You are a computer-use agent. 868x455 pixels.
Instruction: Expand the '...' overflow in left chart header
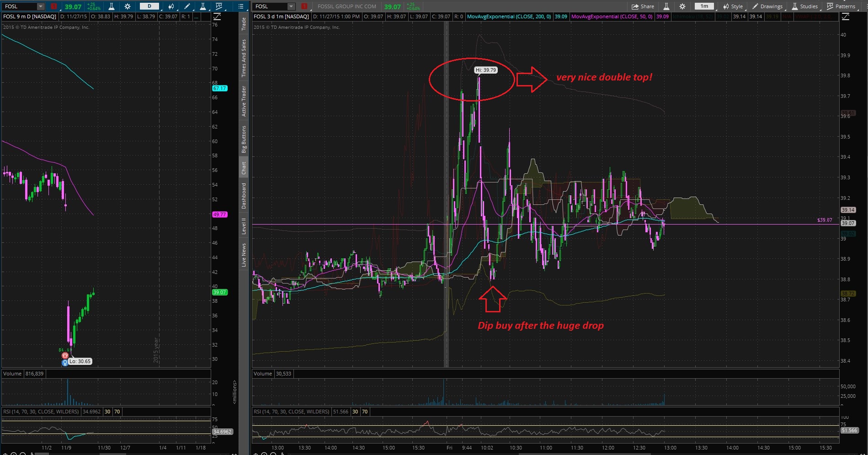197,16
